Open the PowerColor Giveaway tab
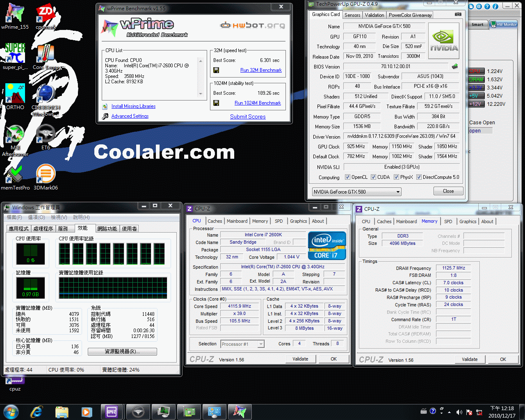Screen dimensions: 525x420 tap(410, 15)
